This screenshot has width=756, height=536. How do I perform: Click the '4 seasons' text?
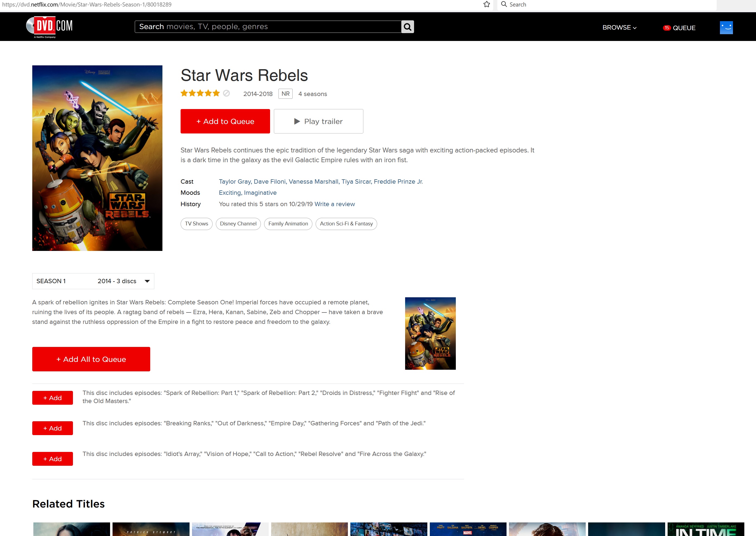312,94
